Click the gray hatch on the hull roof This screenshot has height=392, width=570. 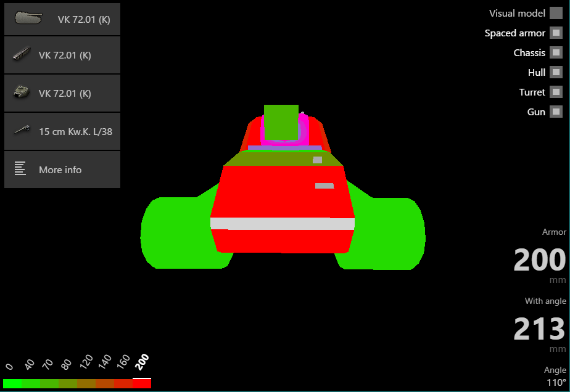pyautogui.click(x=317, y=160)
